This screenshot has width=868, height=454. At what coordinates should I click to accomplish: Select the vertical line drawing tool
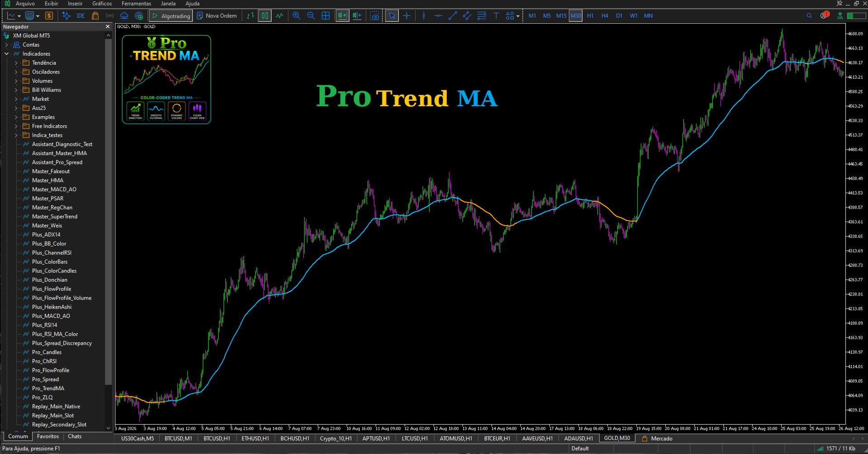tap(424, 16)
